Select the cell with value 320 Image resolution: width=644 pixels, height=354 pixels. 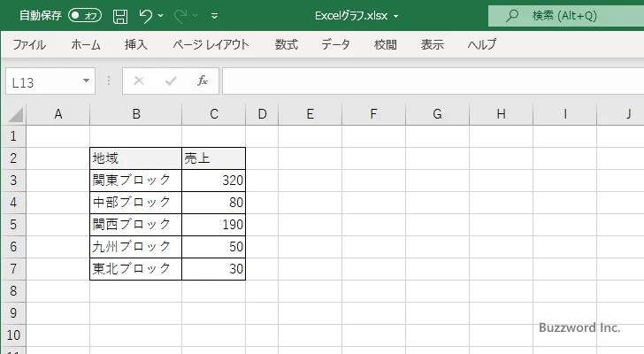[x=213, y=181]
